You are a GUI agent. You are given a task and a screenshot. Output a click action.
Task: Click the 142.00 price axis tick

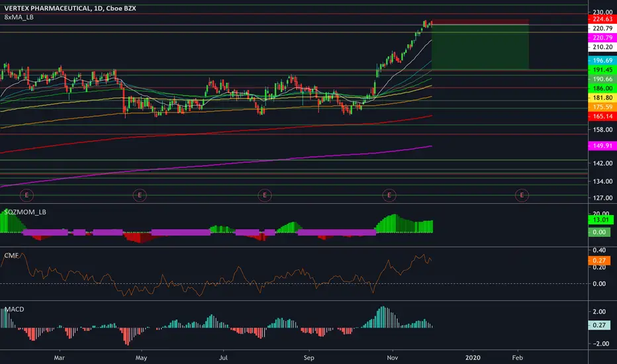tap(602, 163)
